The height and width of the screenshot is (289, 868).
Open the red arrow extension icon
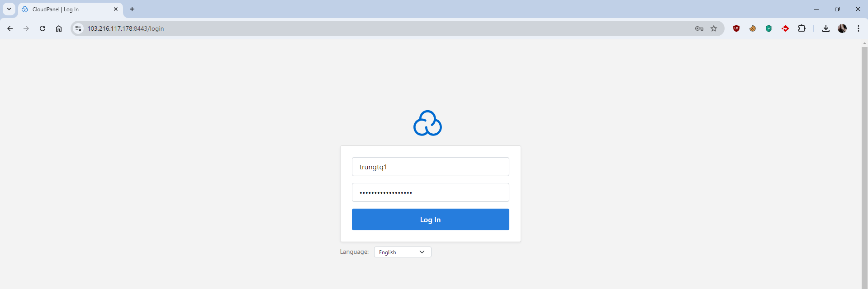785,28
